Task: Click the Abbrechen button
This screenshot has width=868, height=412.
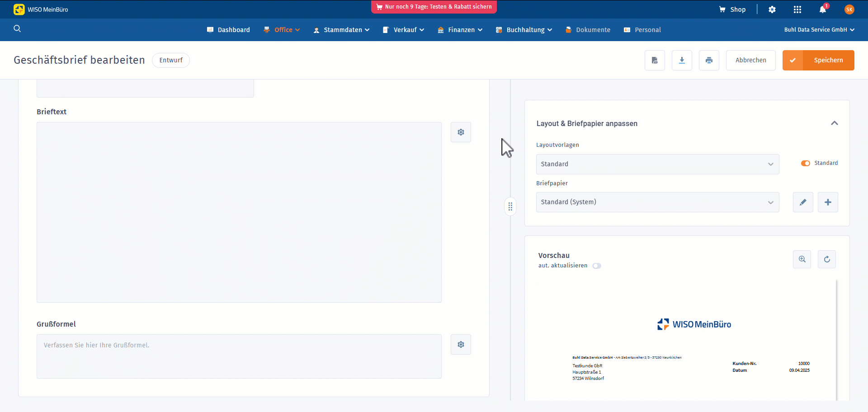Action: click(x=750, y=60)
